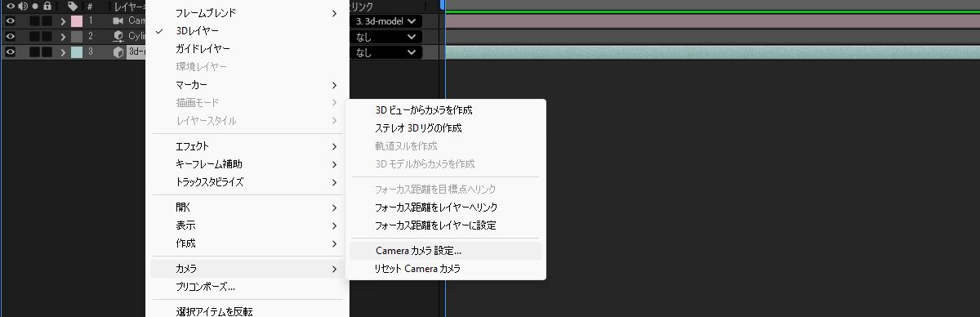Open layer 3 parent dropdown なし
980x317 pixels.
click(385, 52)
